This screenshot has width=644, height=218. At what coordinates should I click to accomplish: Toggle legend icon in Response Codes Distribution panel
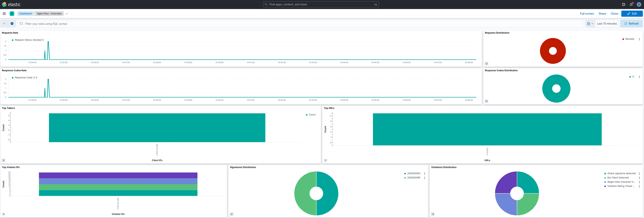coord(486,101)
